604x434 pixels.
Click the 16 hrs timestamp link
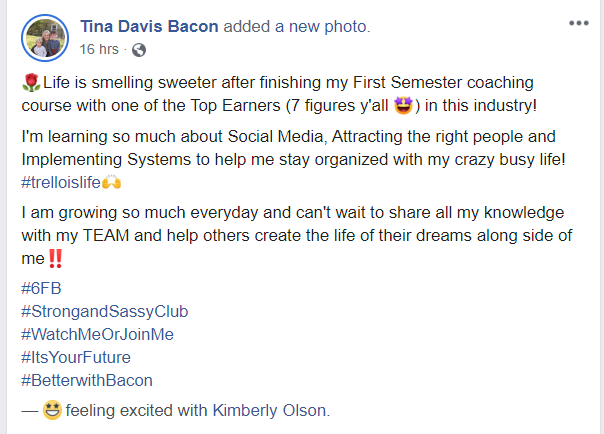pyautogui.click(x=98, y=49)
